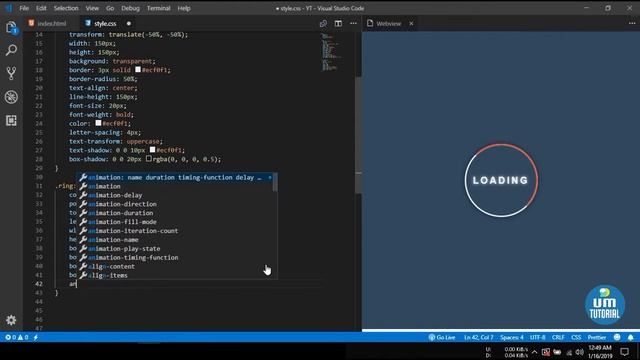This screenshot has width=640, height=360.
Task: Click the system clock in taskbar
Action: pyautogui.click(x=600, y=352)
